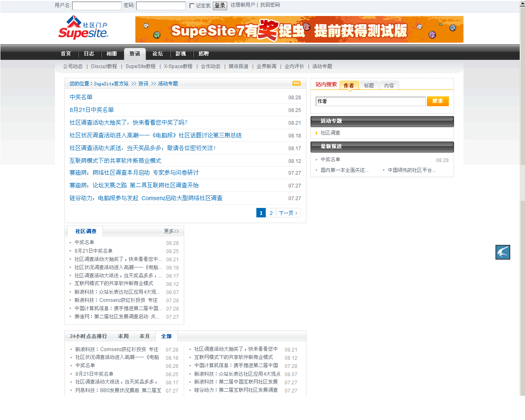Open 社区调查活动大派送 article in main list

pos(142,148)
